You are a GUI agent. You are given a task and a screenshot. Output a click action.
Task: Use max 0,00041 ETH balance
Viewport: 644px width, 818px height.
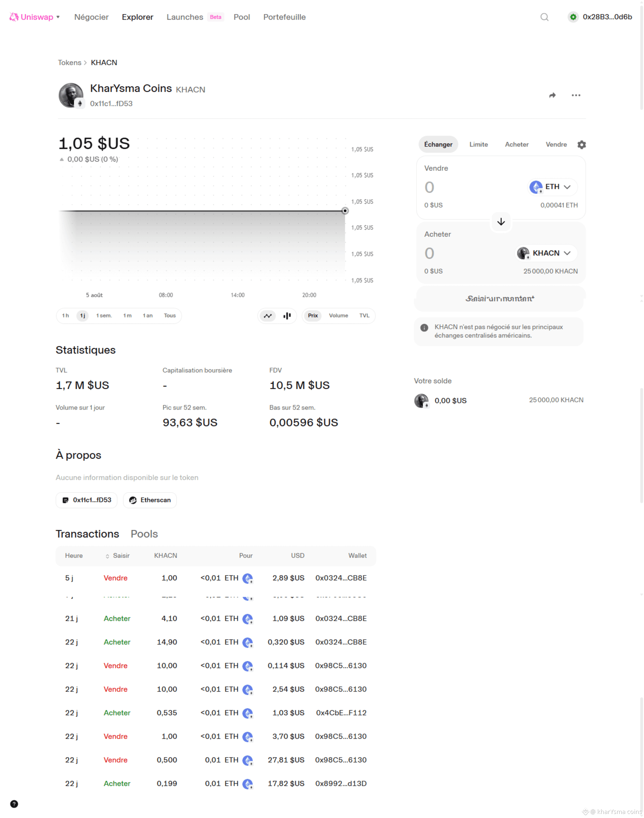pos(559,205)
